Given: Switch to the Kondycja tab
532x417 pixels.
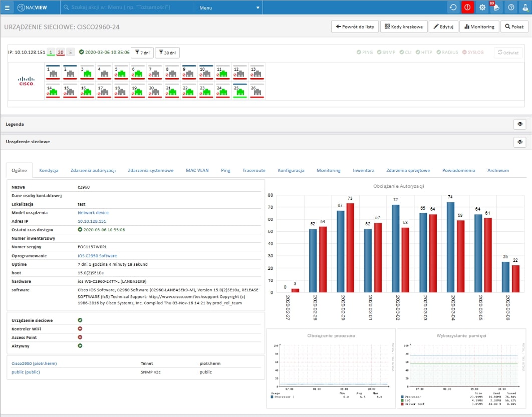Looking at the screenshot, I should point(49,170).
